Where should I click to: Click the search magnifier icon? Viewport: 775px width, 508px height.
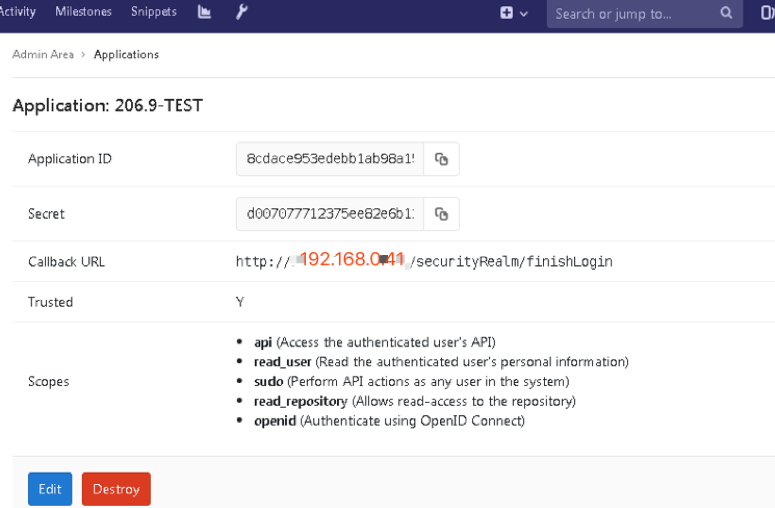pos(727,14)
